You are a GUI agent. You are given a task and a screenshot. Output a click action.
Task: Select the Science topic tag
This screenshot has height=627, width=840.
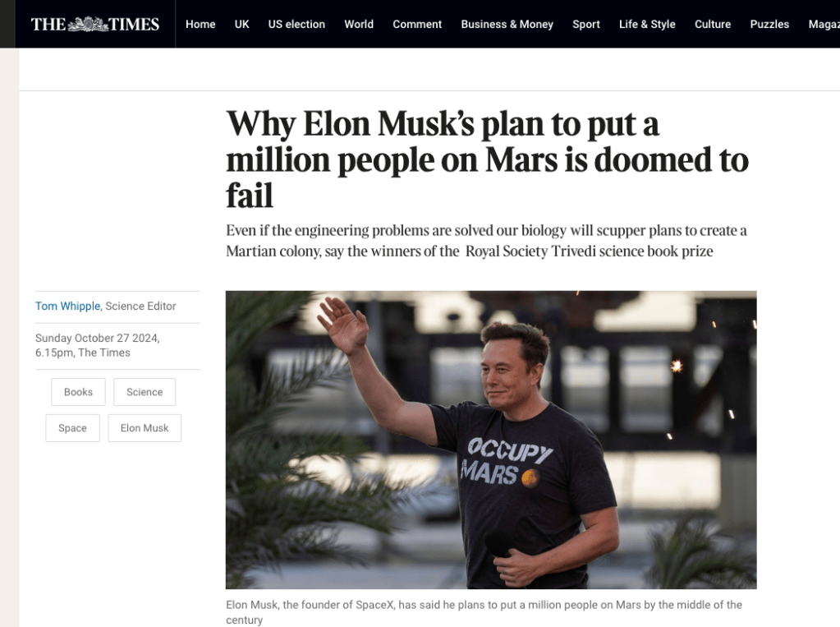[x=145, y=392]
